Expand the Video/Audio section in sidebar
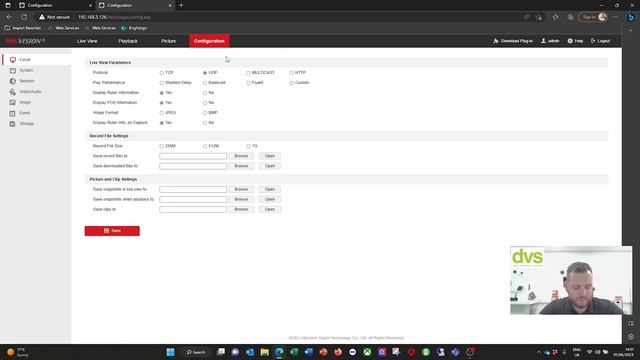Viewport: 640px width, 360px height. 30,91
